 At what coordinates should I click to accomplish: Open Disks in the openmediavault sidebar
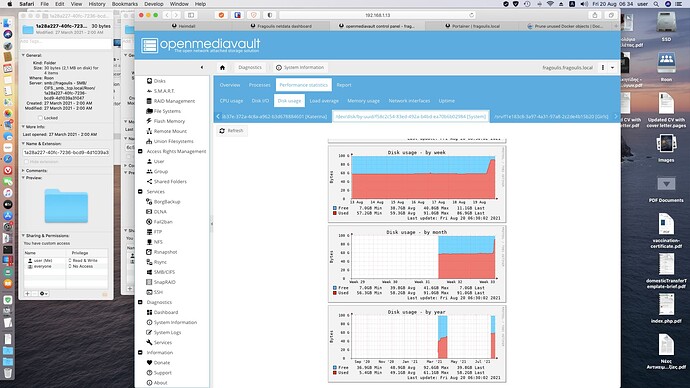[156, 81]
